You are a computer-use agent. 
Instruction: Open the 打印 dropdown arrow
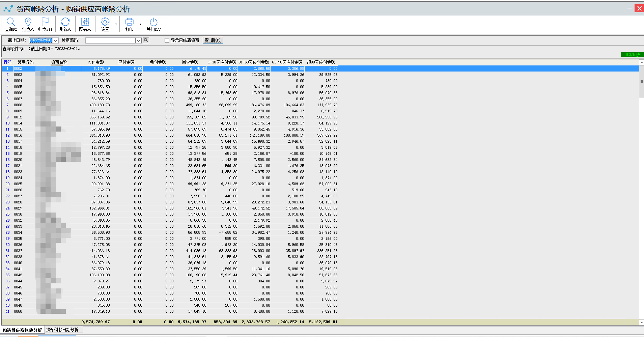point(140,24)
